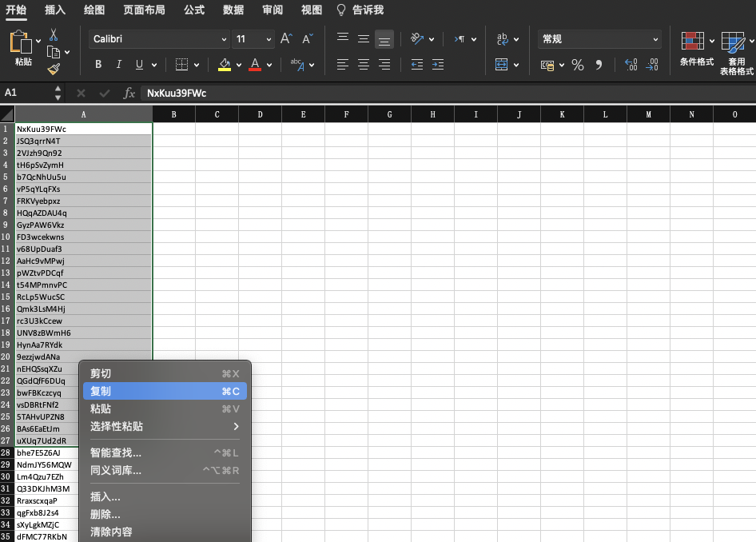Screen dimensions: 756x542
Task: Switch to the 插入 (Insert) ribbon tab
Action: pyautogui.click(x=56, y=10)
